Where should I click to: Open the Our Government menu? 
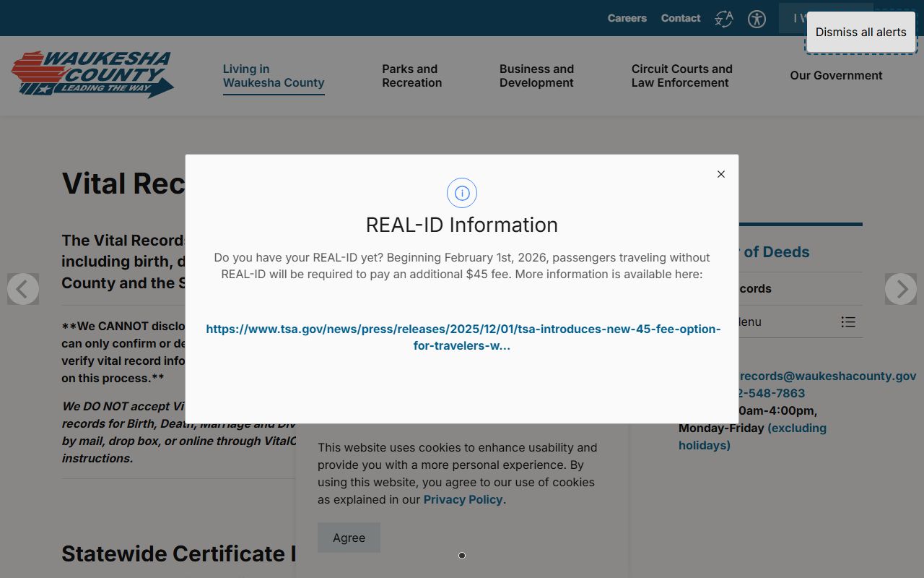click(x=836, y=76)
